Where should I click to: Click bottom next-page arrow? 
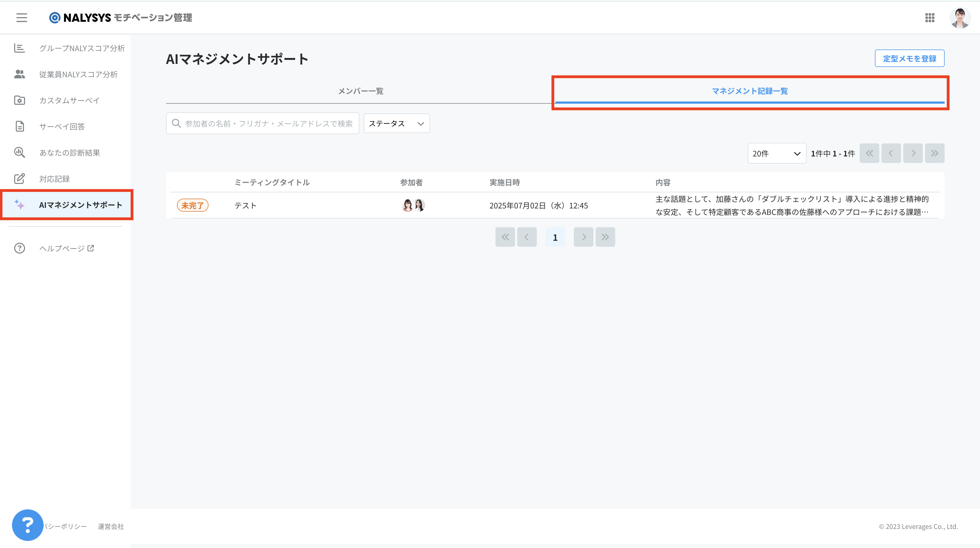coord(584,237)
